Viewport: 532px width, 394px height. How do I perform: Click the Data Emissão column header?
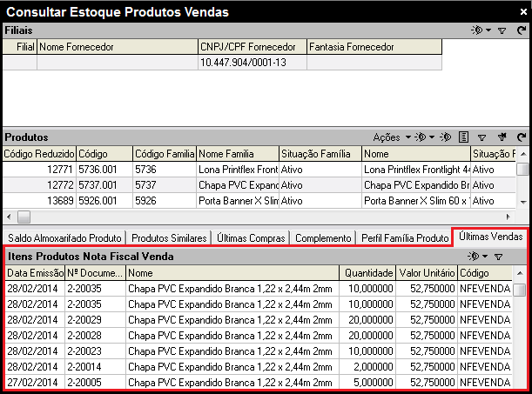pyautogui.click(x=36, y=273)
